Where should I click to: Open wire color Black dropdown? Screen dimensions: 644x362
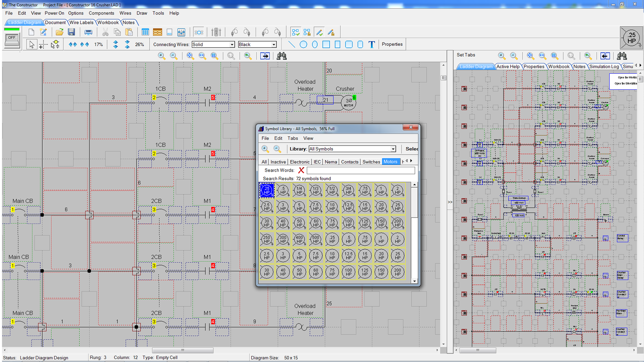[274, 45]
